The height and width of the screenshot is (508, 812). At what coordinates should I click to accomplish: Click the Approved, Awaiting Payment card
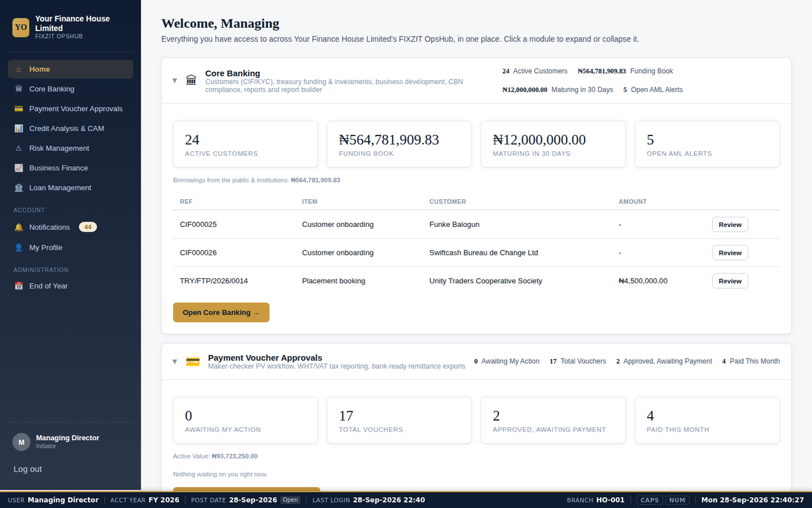(x=554, y=421)
